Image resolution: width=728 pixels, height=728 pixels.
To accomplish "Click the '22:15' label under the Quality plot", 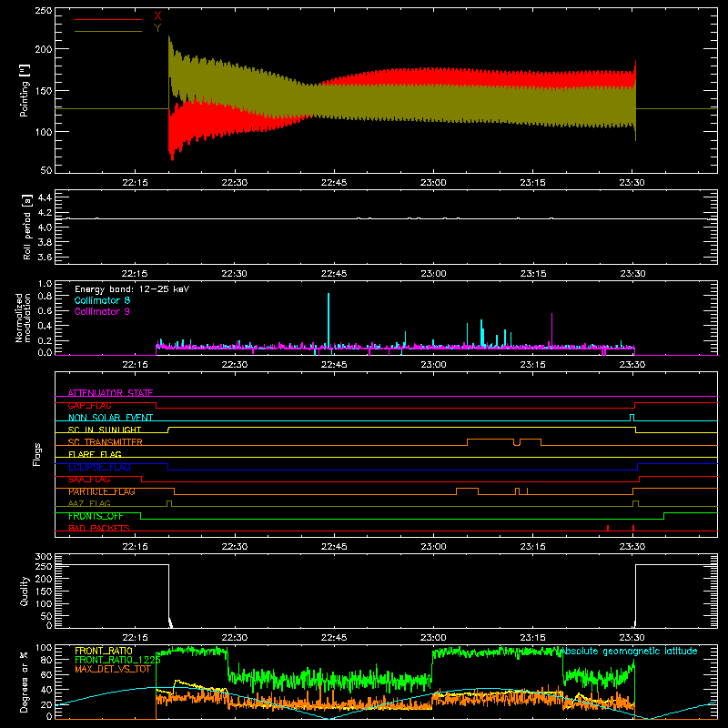I will (135, 638).
